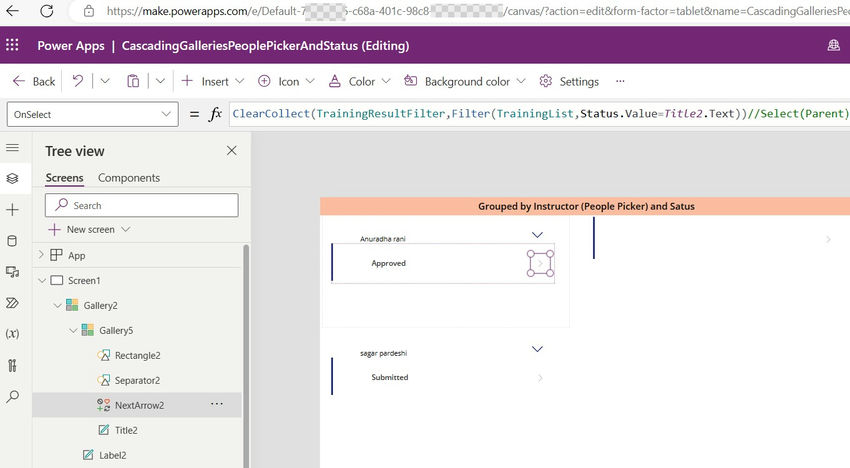This screenshot has height=468, width=850.
Task: Open the New screen dropdown chevron
Action: coord(126,229)
